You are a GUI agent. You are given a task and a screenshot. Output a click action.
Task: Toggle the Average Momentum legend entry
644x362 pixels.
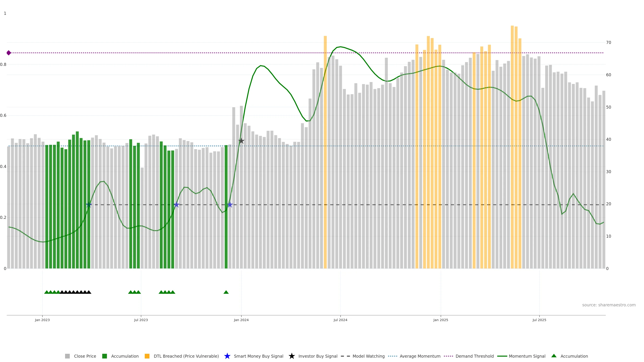(x=420, y=356)
